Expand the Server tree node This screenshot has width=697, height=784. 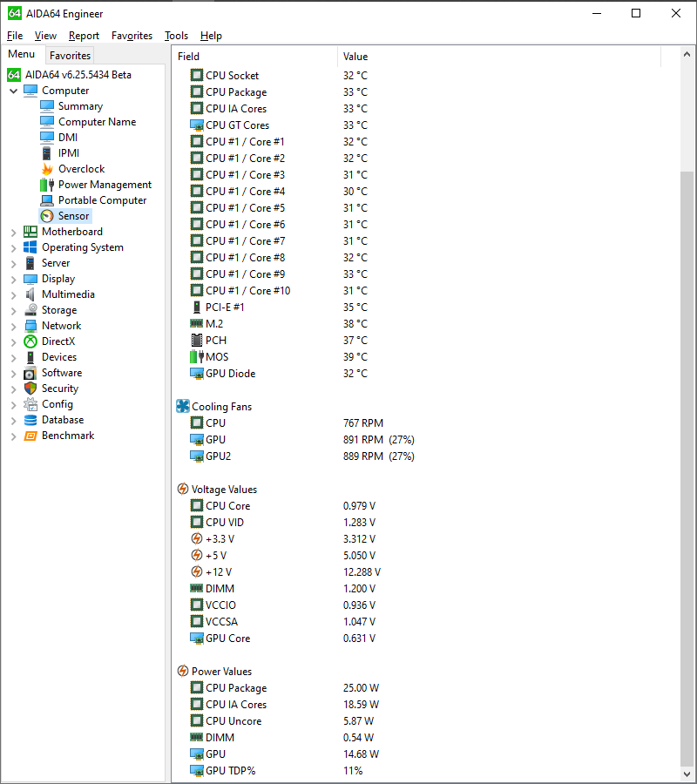tap(13, 263)
